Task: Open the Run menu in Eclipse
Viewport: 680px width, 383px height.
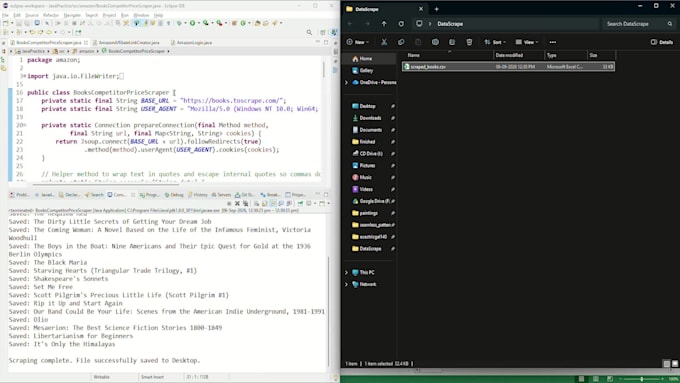Action: (x=124, y=15)
